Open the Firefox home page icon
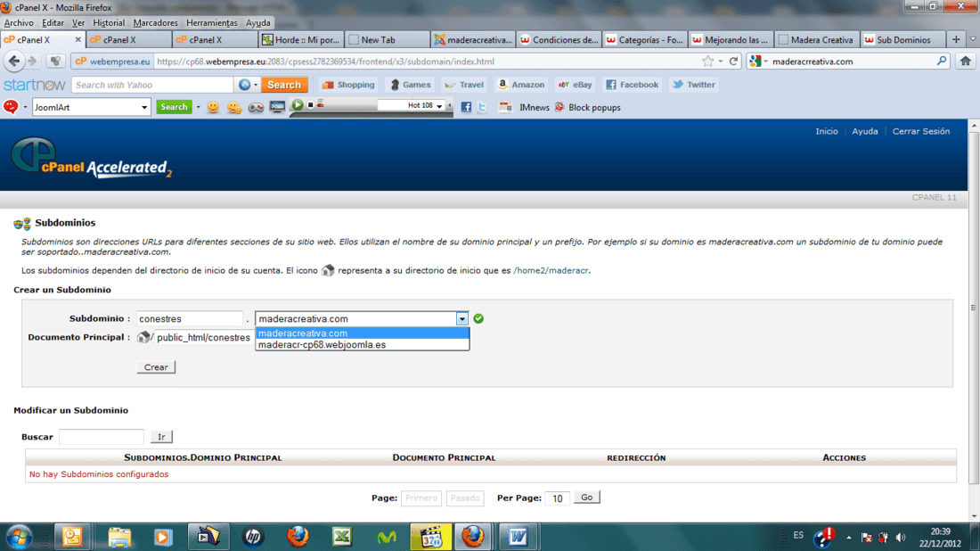The width and height of the screenshot is (980, 551). [966, 62]
